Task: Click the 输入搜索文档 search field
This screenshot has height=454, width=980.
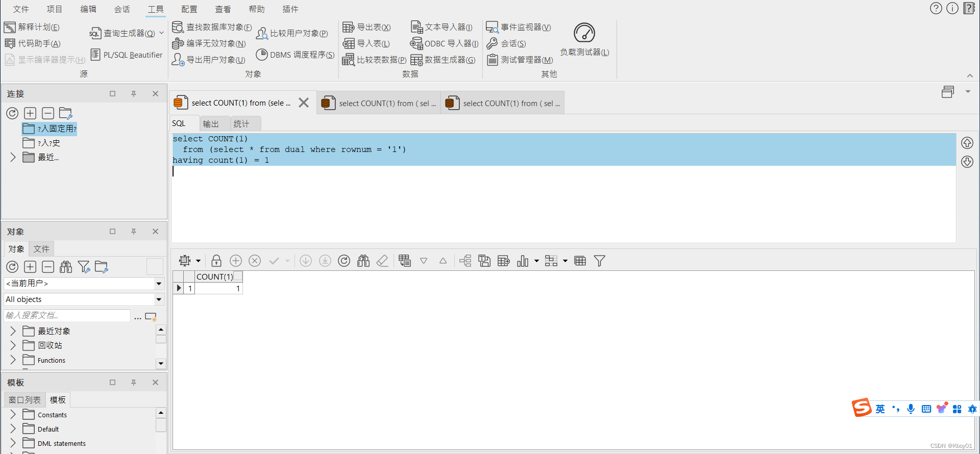Action: [x=67, y=315]
